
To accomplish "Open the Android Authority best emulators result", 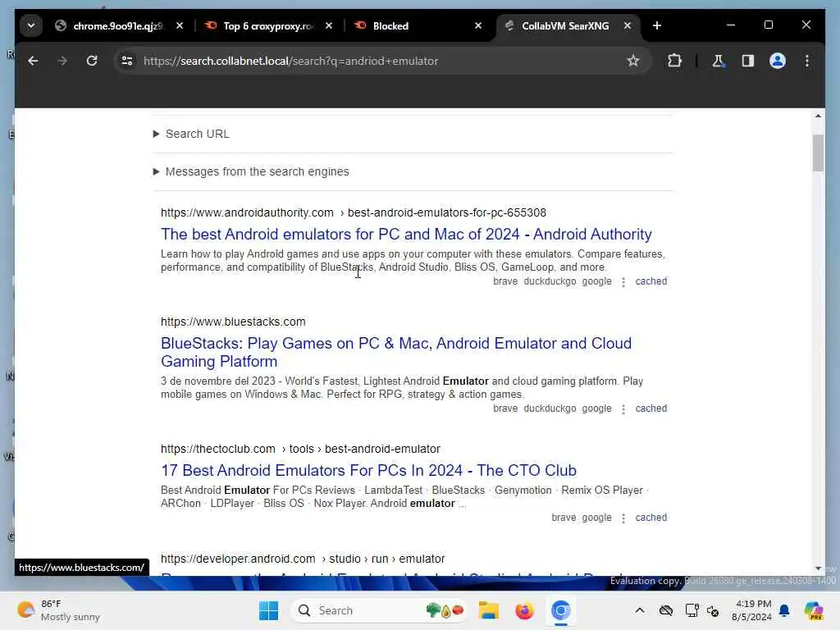I will tap(406, 234).
